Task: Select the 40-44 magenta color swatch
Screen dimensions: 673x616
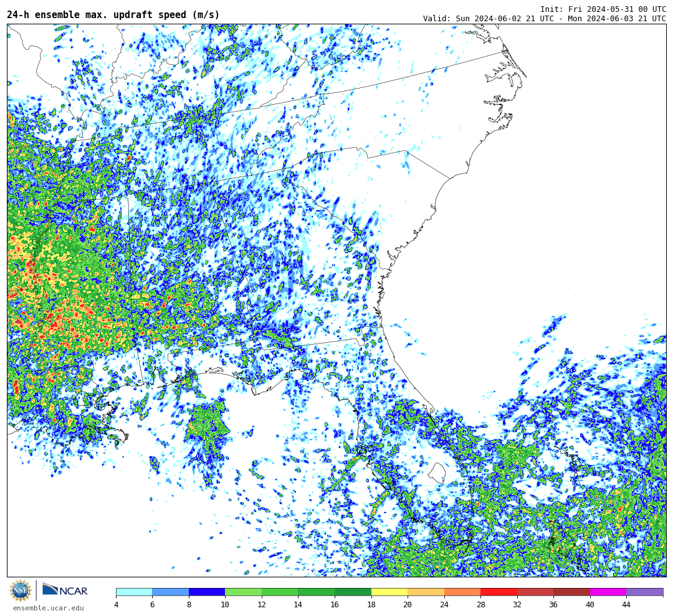Action: (608, 592)
